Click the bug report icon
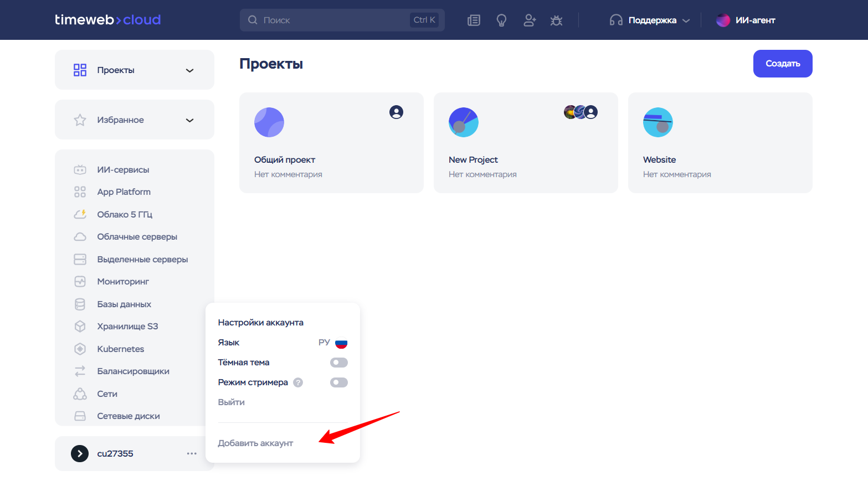The height and width of the screenshot is (481, 868). coord(556,20)
